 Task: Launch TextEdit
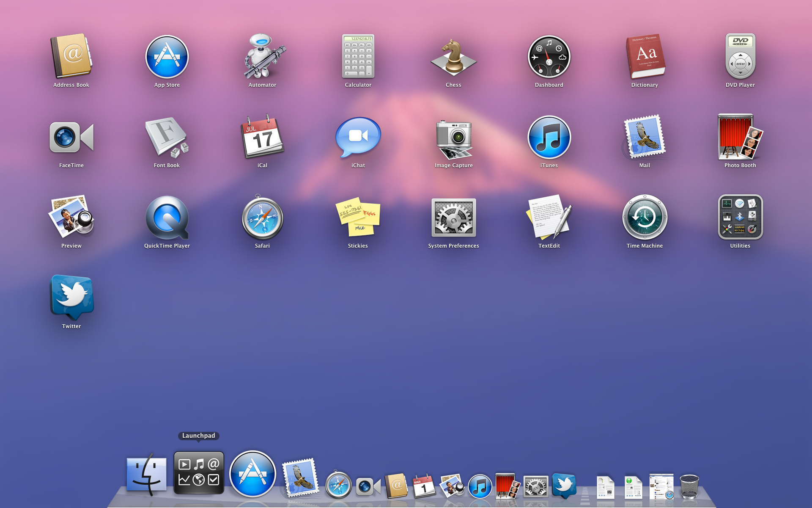(549, 217)
